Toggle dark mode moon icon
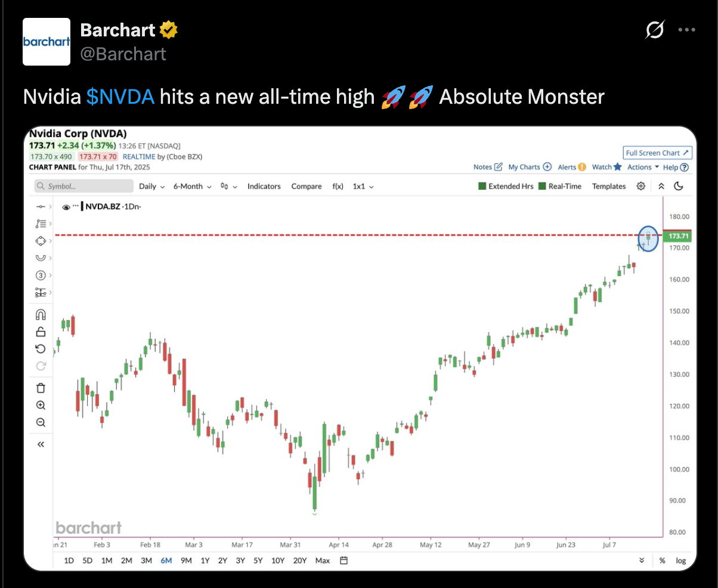 pyautogui.click(x=678, y=186)
